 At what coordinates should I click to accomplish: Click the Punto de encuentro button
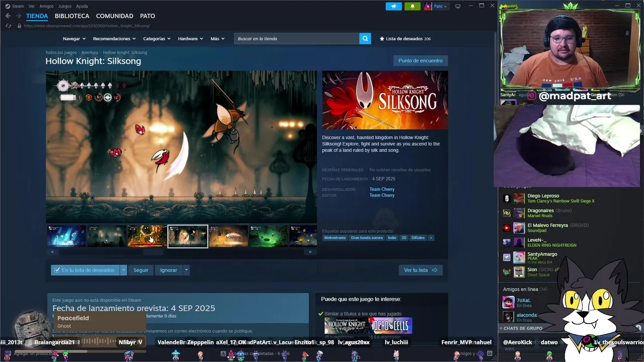(421, 60)
